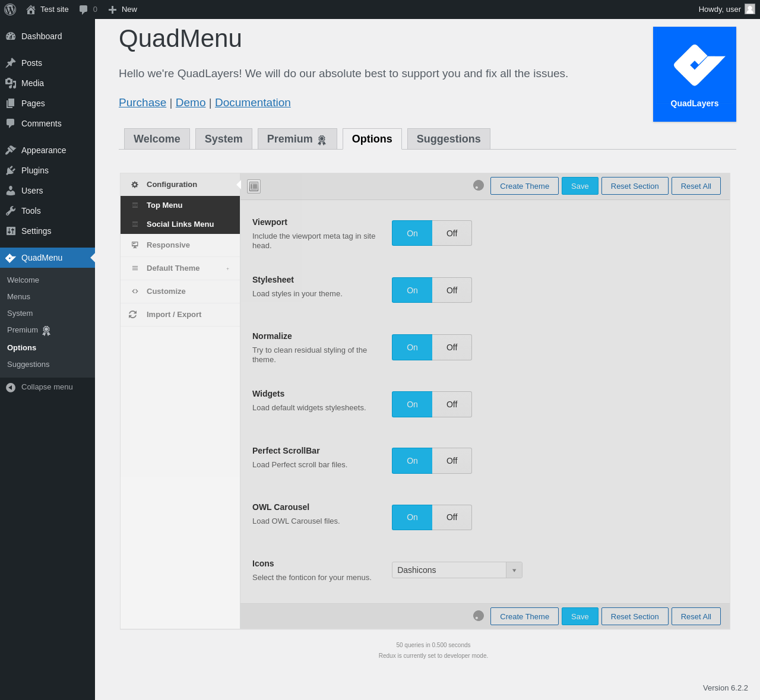Switch to the Suggestions tab
Viewport: 760px width, 700px height.
pos(449,139)
